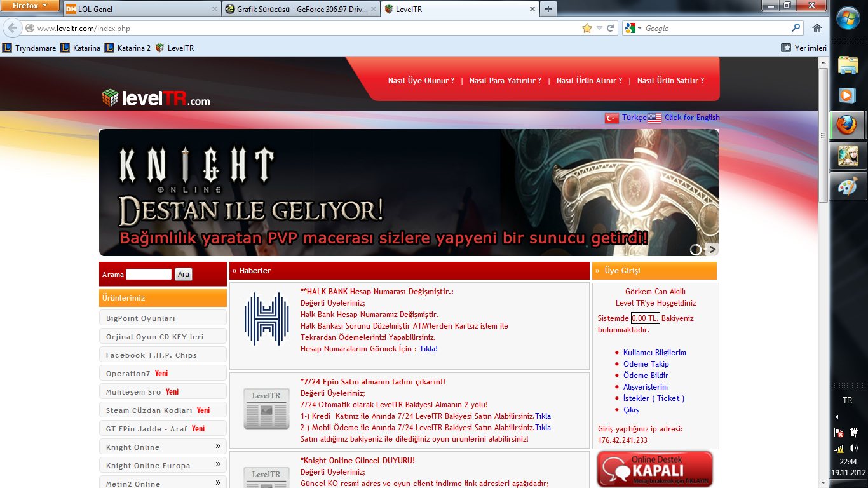The height and width of the screenshot is (488, 868).
Task: Click the browser back arrow
Action: click(x=12, y=29)
